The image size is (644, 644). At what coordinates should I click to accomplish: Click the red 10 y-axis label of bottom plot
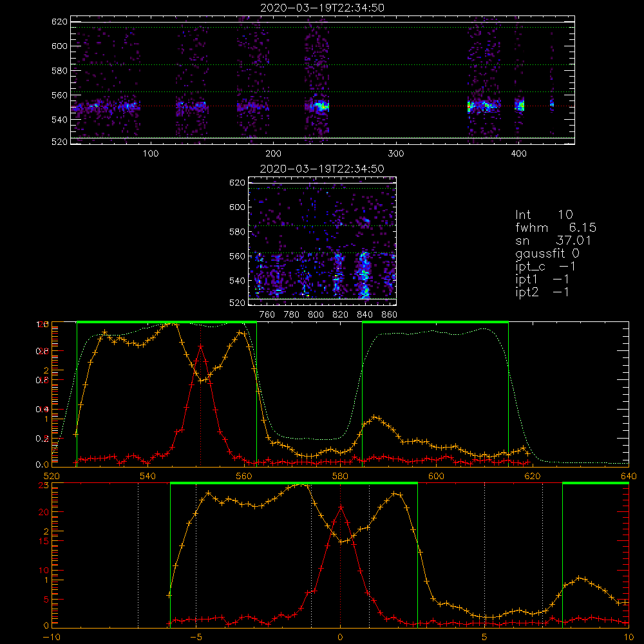[44, 570]
